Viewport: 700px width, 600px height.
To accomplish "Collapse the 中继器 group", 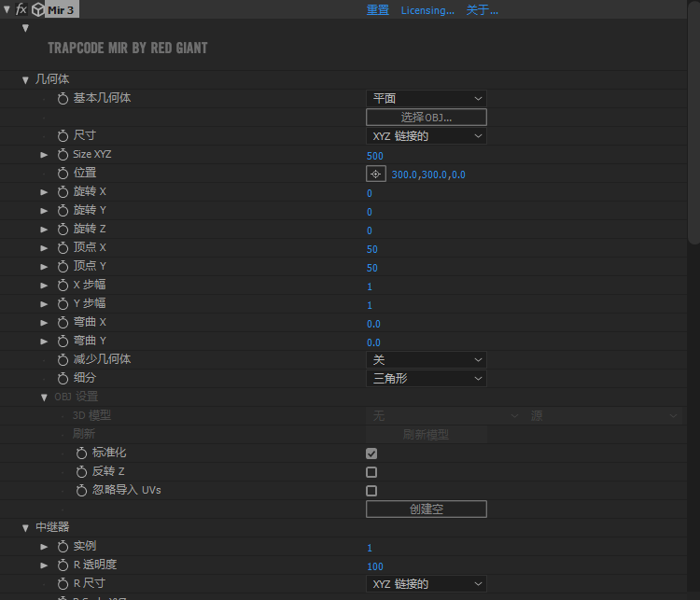I will click(25, 528).
